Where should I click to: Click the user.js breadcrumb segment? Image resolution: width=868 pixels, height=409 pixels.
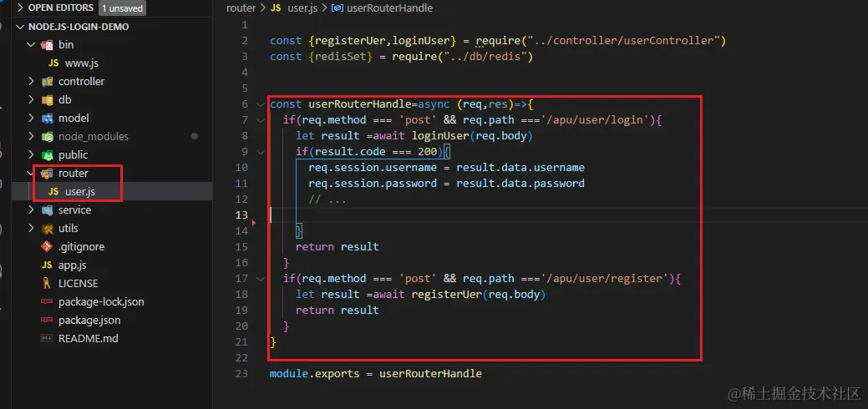(301, 8)
